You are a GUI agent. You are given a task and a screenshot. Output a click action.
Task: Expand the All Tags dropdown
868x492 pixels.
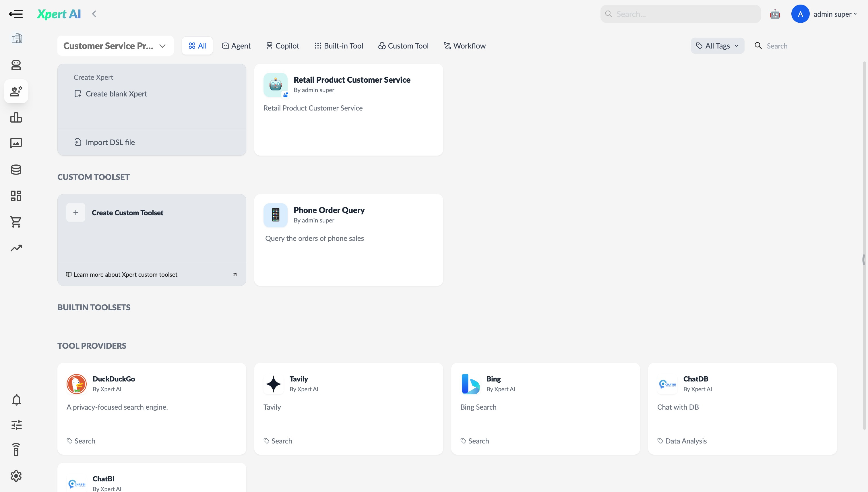tap(717, 46)
